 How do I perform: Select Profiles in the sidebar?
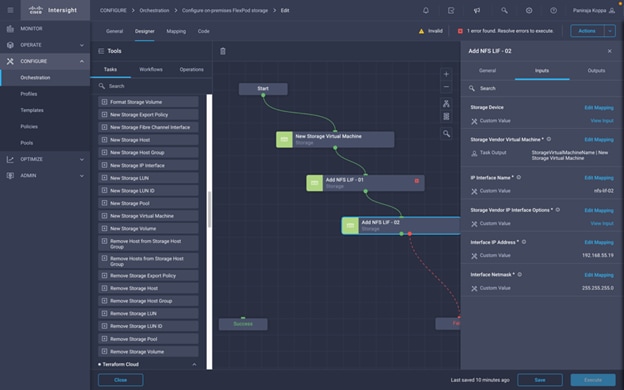point(45,94)
